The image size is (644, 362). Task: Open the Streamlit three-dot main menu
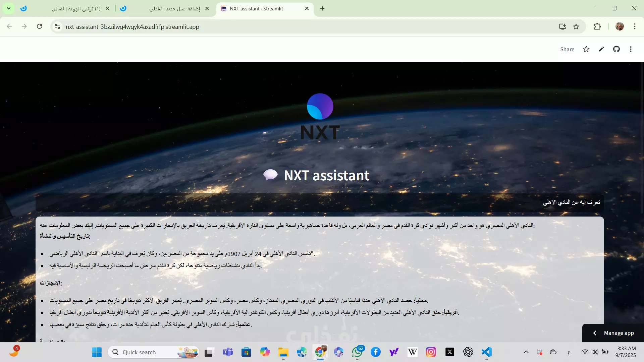(x=631, y=49)
